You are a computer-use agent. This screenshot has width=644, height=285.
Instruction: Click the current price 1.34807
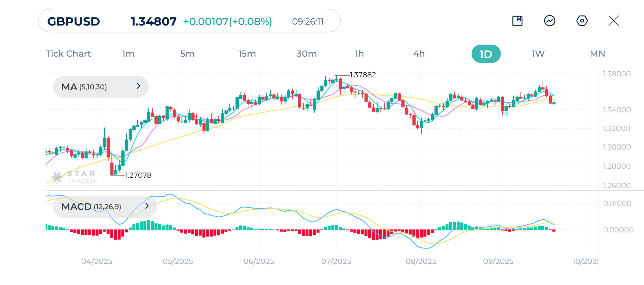pos(154,22)
